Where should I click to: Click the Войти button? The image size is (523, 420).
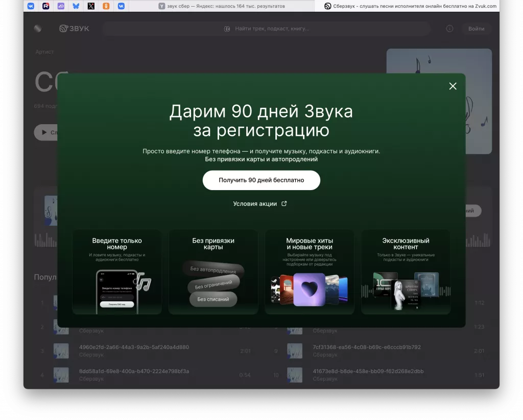(x=476, y=29)
